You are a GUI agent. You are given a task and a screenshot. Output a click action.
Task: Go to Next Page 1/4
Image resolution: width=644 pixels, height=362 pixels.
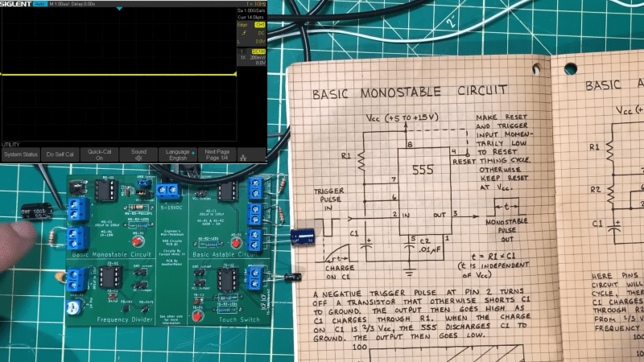click(x=217, y=154)
